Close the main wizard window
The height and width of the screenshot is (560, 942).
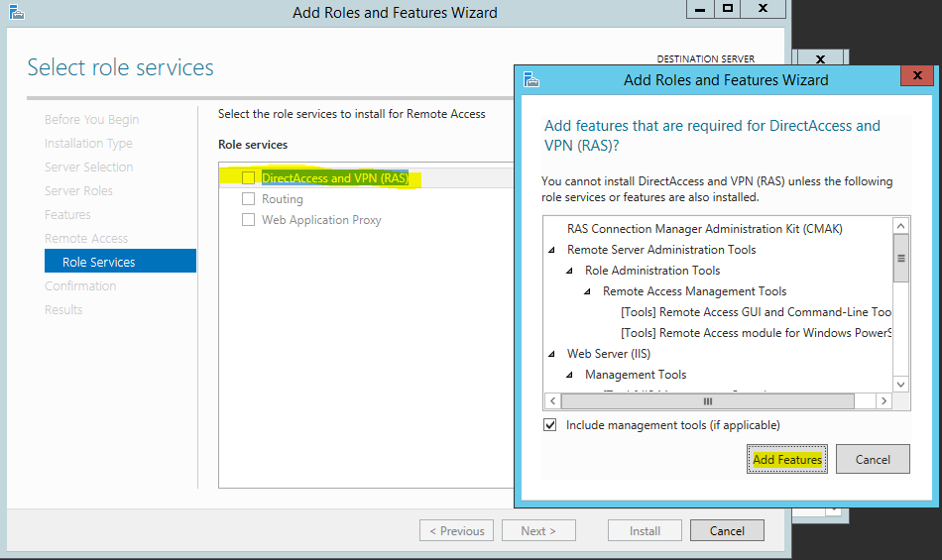tap(763, 8)
